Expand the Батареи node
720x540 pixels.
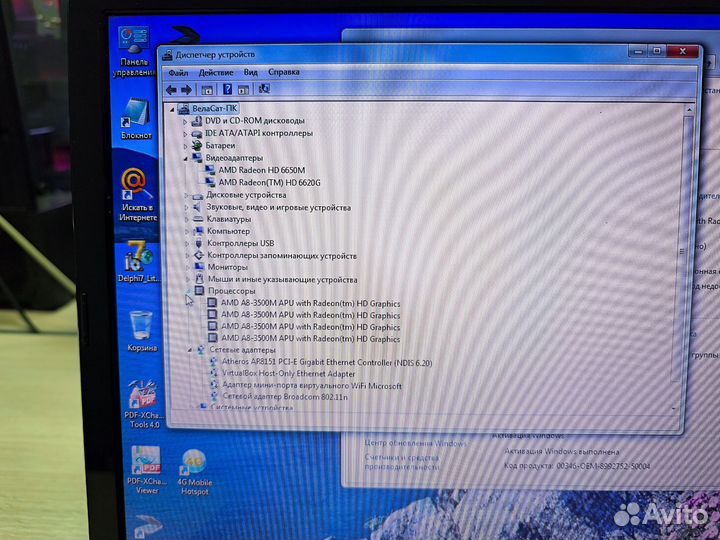coord(186,146)
